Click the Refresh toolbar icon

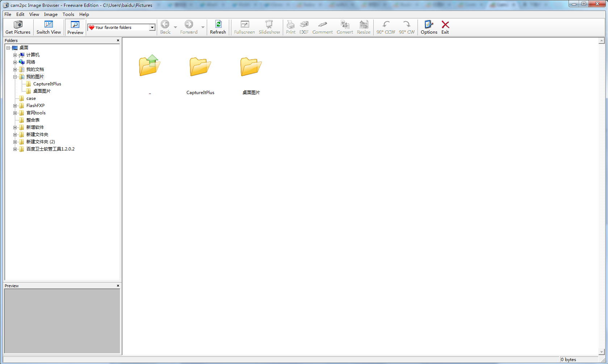[218, 24]
